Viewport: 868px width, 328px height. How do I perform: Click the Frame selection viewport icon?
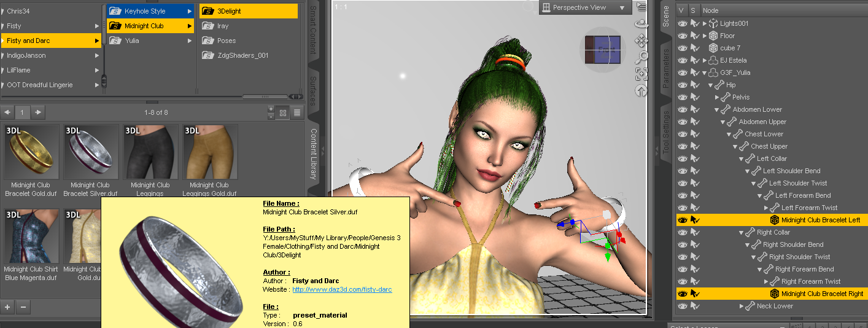click(641, 74)
